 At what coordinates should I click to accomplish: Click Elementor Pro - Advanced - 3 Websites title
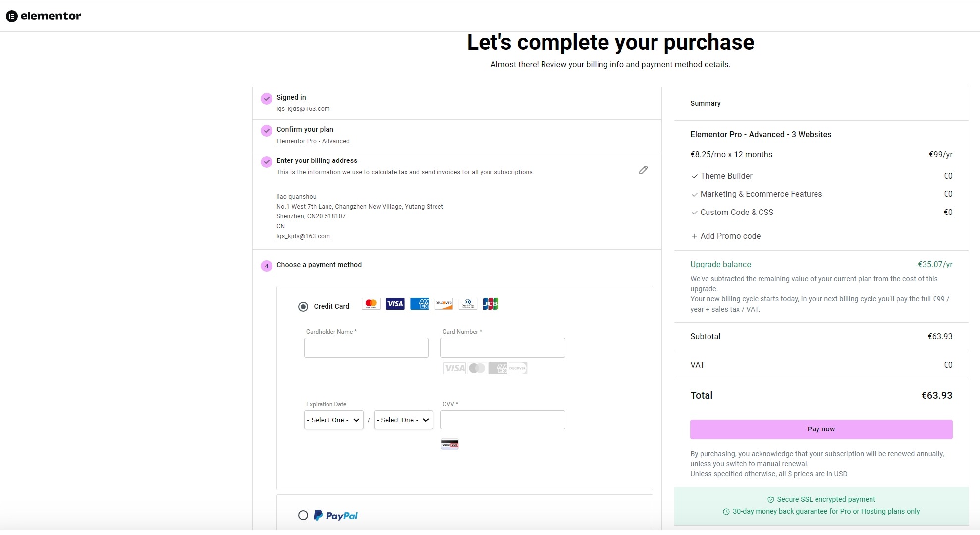(x=761, y=135)
